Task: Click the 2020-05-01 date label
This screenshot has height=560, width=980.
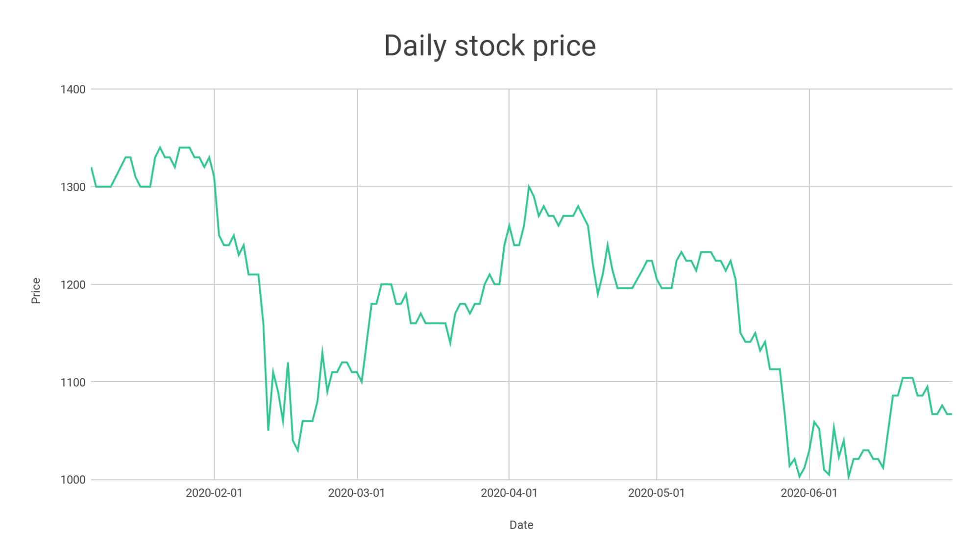Action: tap(657, 493)
